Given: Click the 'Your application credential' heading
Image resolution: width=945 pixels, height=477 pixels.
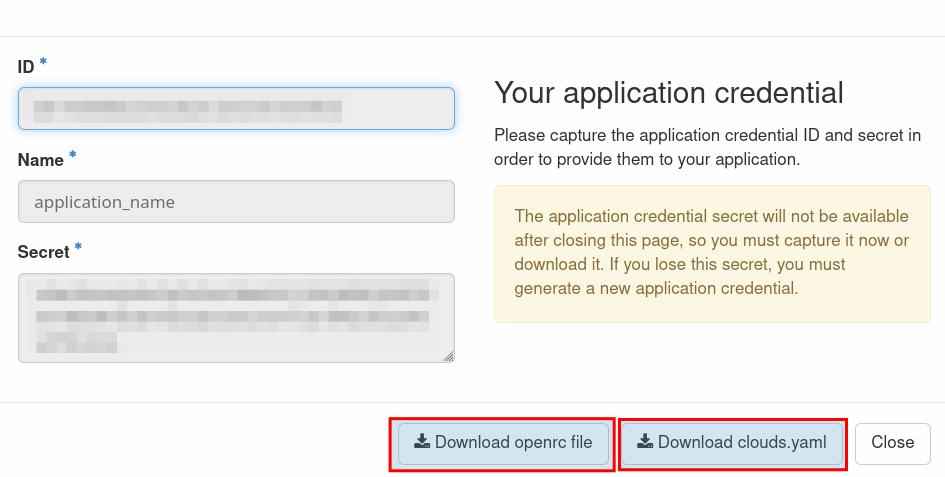Looking at the screenshot, I should (x=669, y=93).
